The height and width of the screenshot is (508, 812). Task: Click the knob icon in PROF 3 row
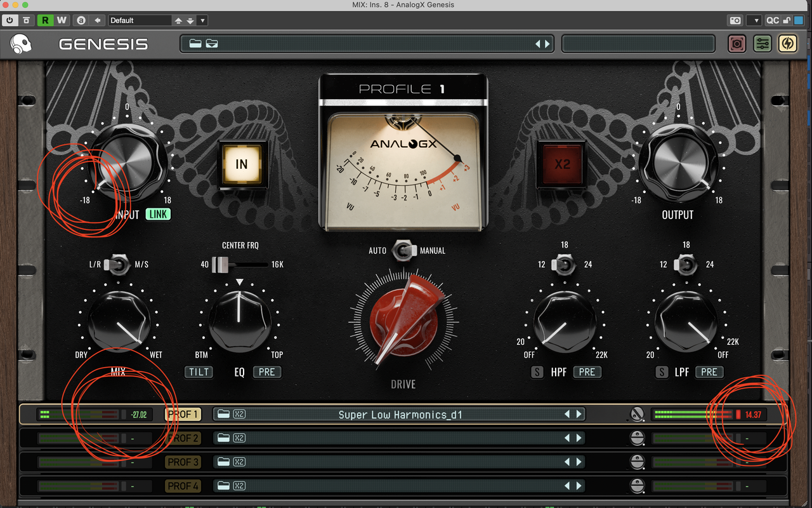637,462
